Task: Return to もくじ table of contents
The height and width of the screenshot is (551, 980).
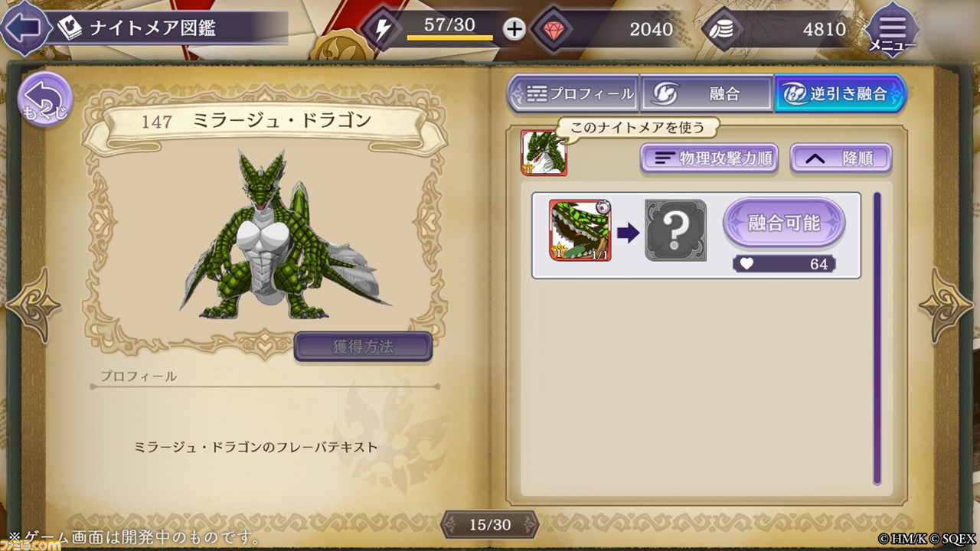Action: 44,99
